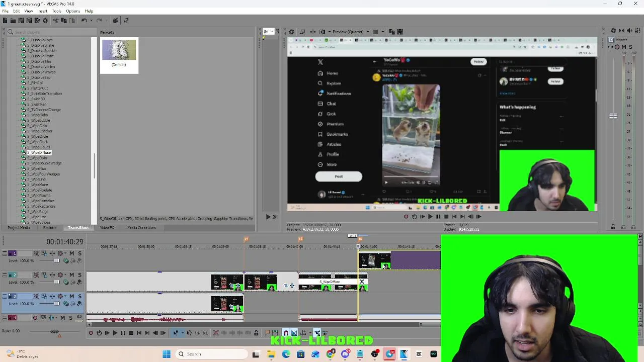The height and width of the screenshot is (362, 644).
Task: Pause playback in the timeline transport
Action: click(123, 333)
